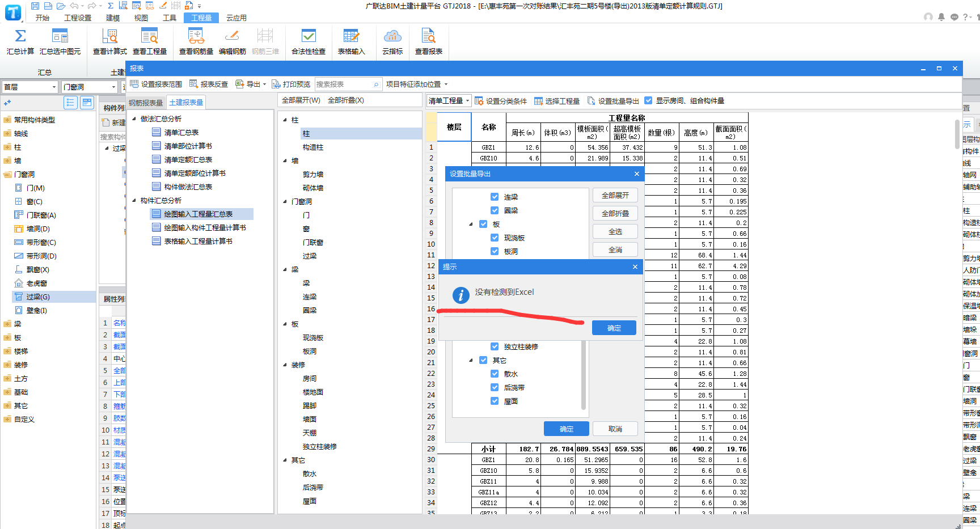The image size is (980, 529).
Task: Click 选择工程量 toolbar item
Action: coord(557,101)
